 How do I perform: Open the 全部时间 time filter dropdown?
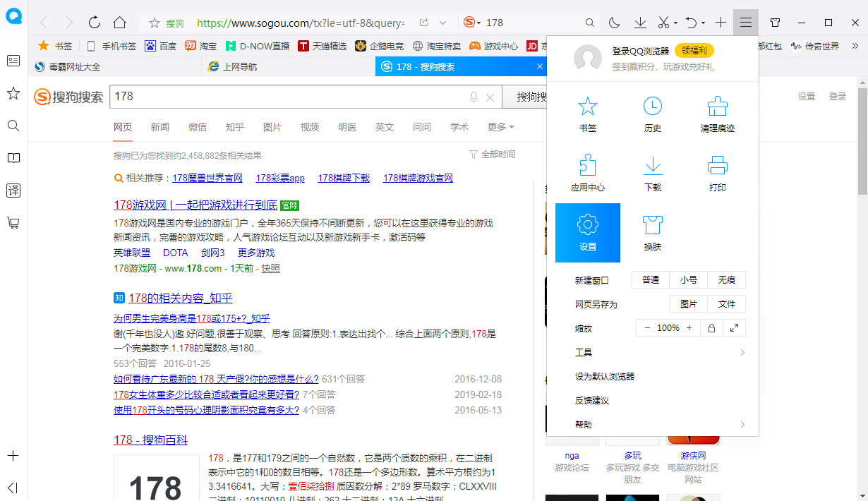(x=498, y=152)
